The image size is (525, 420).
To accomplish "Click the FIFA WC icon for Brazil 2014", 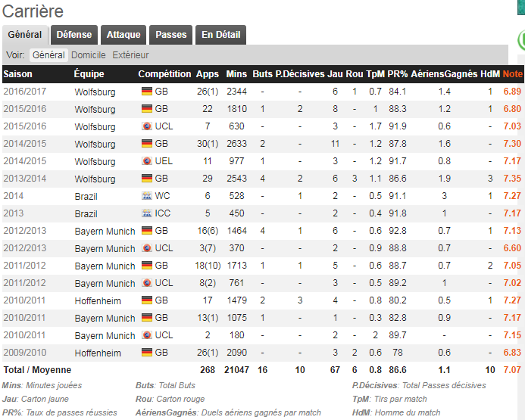I will (x=147, y=195).
